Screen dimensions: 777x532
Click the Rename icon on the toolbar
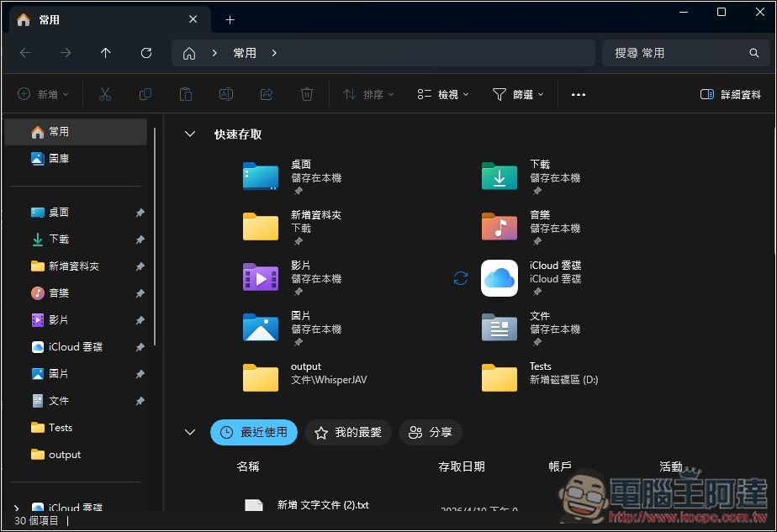click(225, 94)
